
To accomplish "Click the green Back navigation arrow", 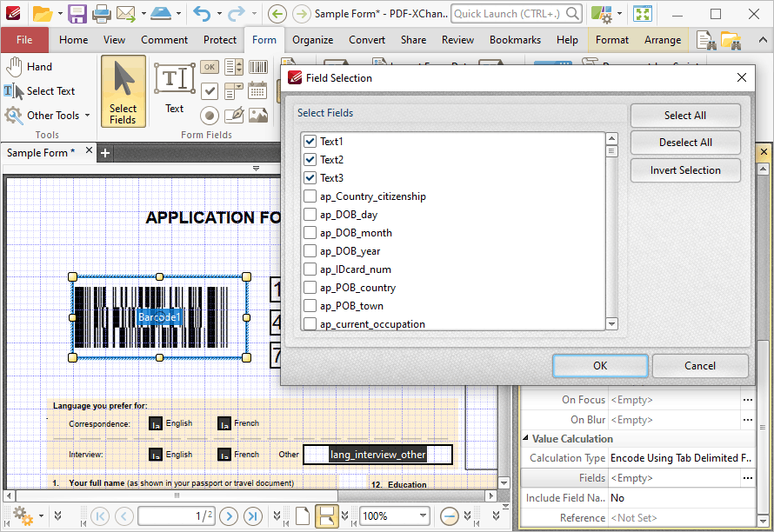I will (x=277, y=14).
